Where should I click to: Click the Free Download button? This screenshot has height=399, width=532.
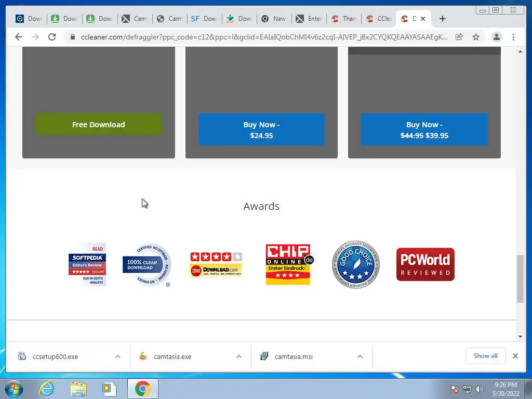(x=98, y=124)
